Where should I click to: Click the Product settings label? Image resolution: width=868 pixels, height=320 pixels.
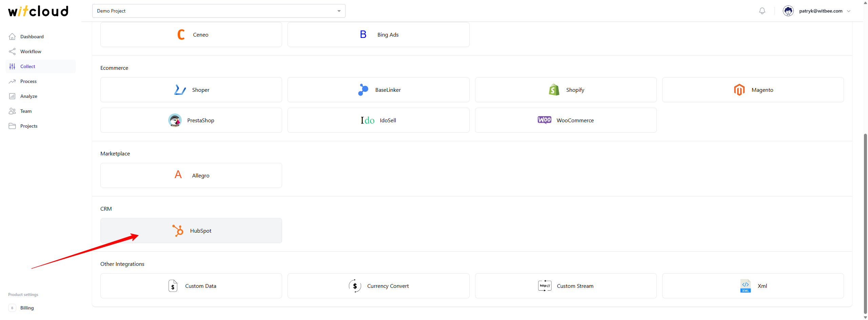23,295
